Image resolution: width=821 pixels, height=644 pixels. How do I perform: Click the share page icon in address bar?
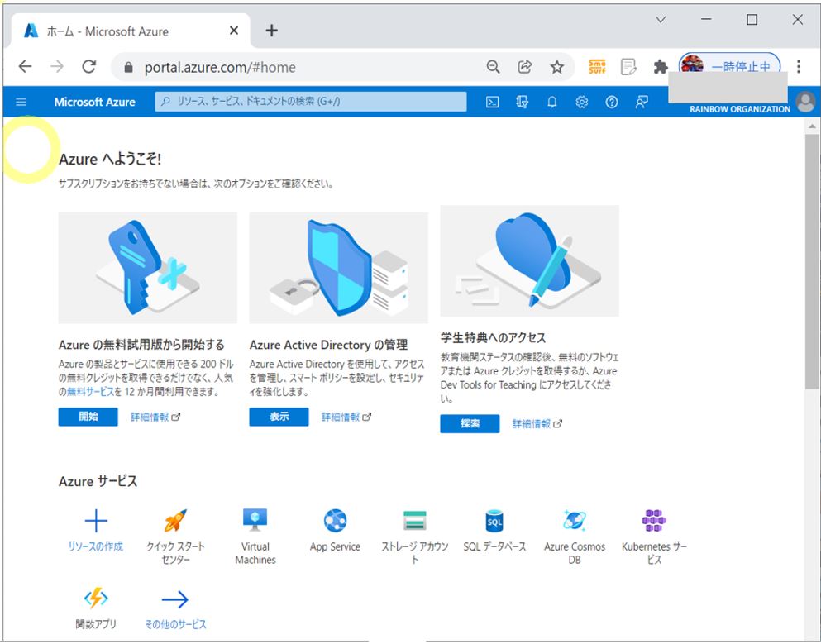[x=525, y=67]
